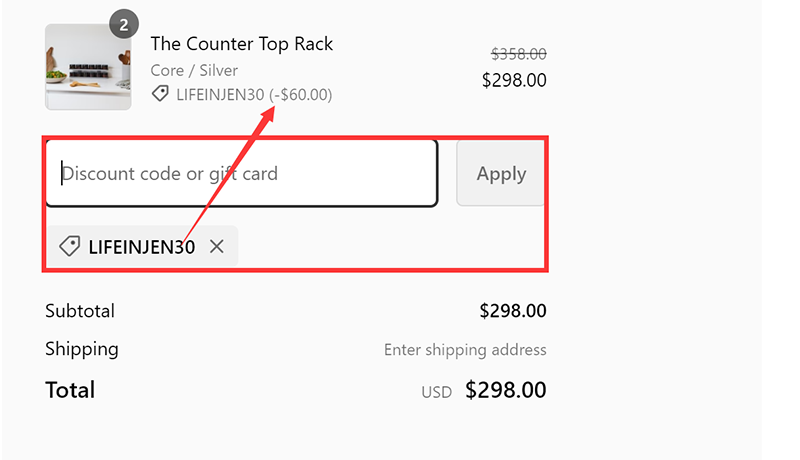The height and width of the screenshot is (460, 800).
Task: Click the LIFEINJEN30 label in the applied chip
Action: [141, 246]
